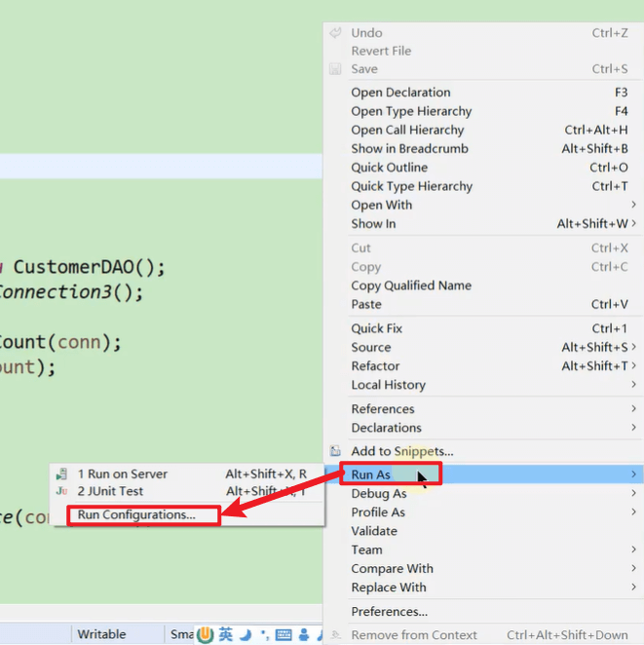Image resolution: width=644 pixels, height=645 pixels.
Task: Click the Remove from Context icon
Action: point(335,634)
